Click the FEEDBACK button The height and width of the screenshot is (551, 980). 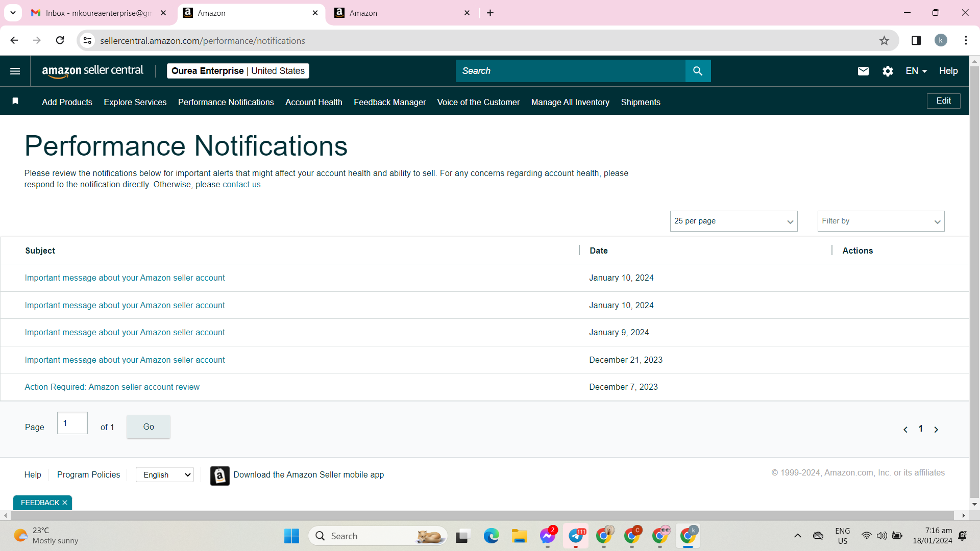click(x=40, y=503)
